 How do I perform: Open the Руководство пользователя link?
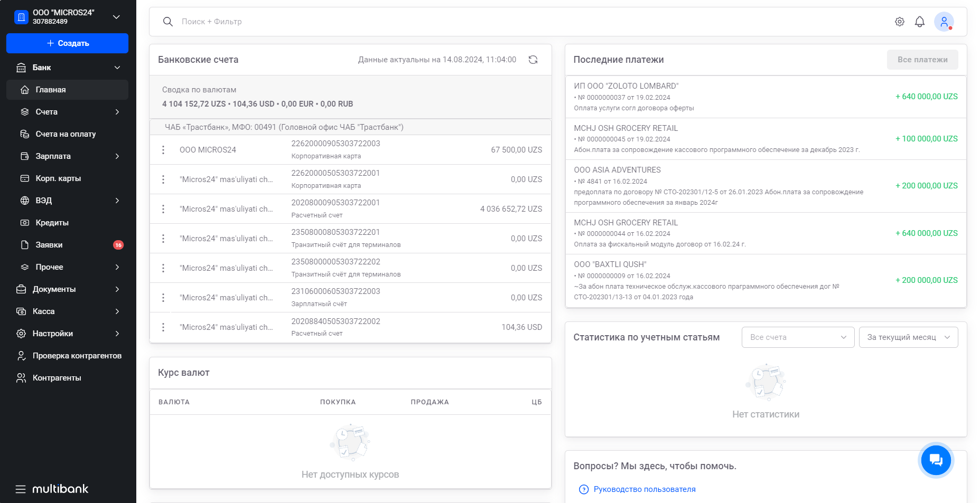tap(644, 489)
